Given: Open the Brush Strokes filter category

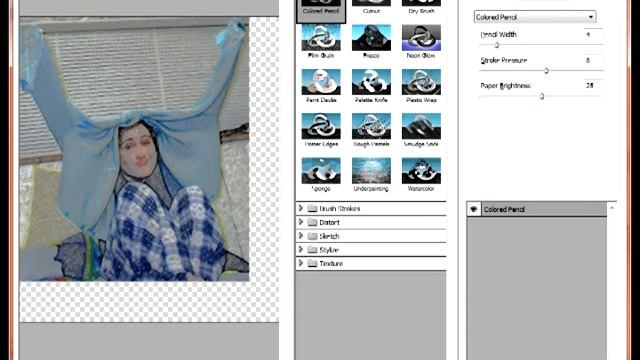Looking at the screenshot, I should click(x=371, y=209).
